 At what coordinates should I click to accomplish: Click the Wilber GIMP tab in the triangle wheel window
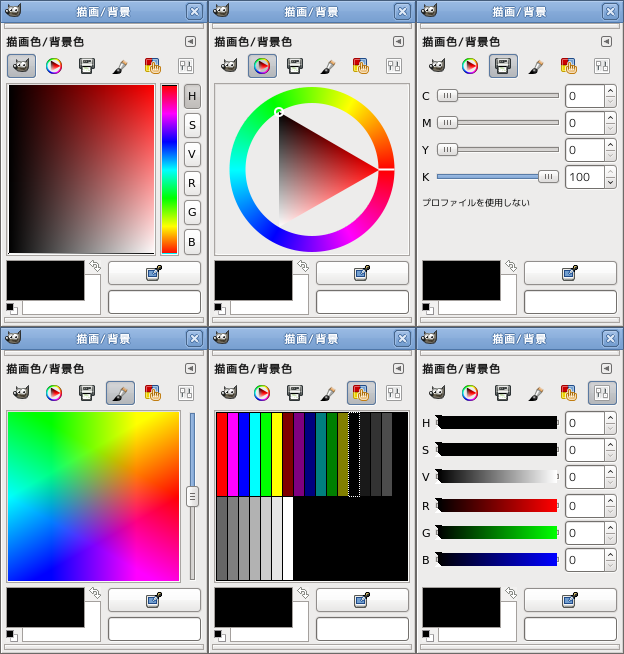tap(229, 66)
